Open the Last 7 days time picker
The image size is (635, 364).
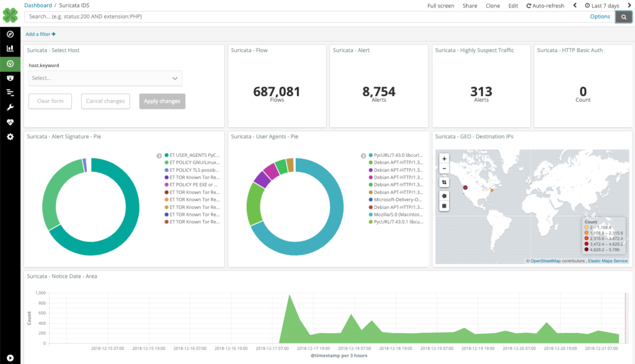pos(602,6)
